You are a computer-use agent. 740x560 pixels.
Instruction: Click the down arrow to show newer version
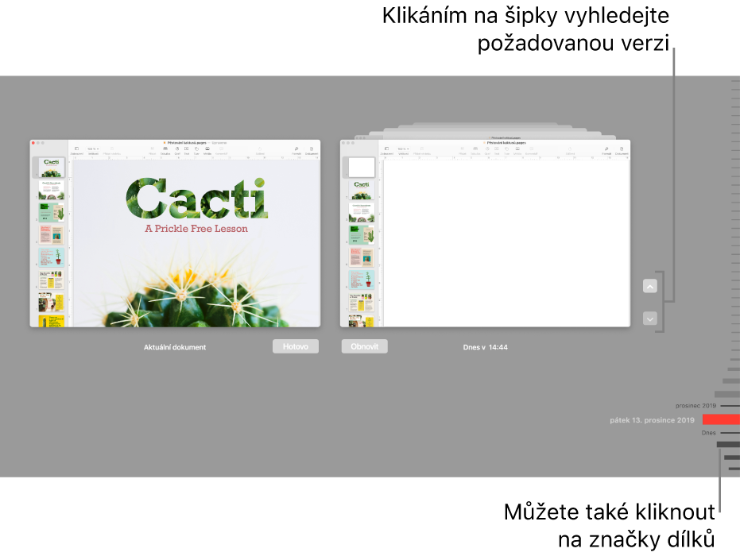650,319
